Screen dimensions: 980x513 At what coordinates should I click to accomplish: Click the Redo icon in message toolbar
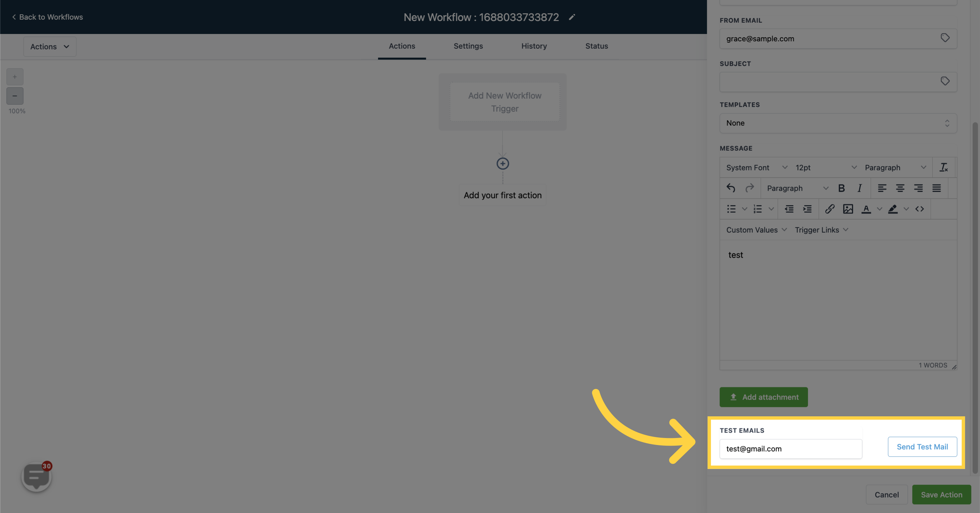pos(749,188)
